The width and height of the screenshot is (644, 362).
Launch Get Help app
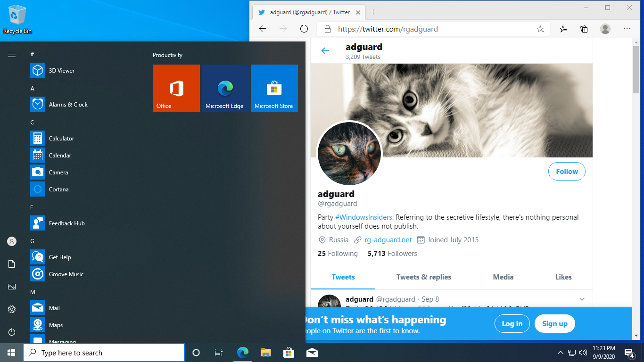pyautogui.click(x=85, y=257)
